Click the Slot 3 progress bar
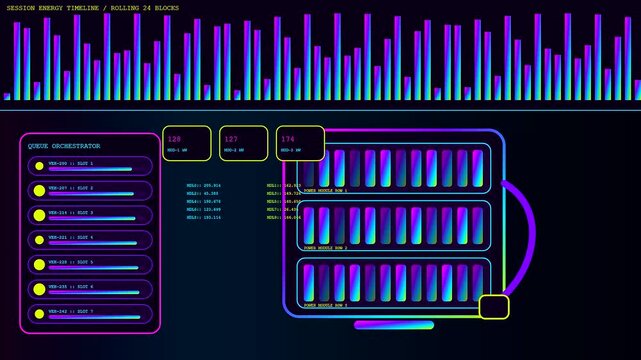The width and height of the screenshot is (641, 360). (x=92, y=218)
